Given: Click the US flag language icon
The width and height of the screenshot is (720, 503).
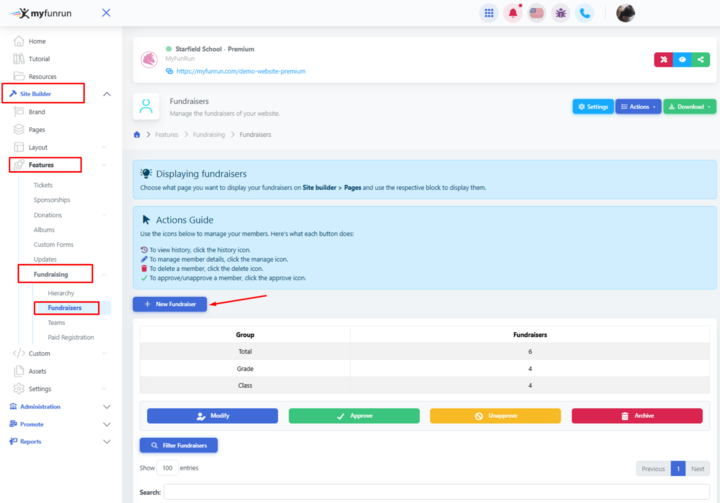Looking at the screenshot, I should (537, 13).
